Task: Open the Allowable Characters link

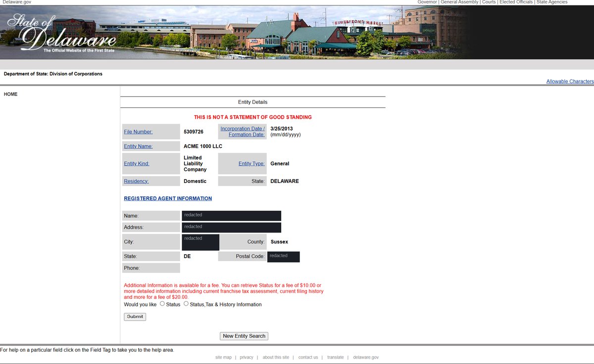Action: [x=570, y=82]
